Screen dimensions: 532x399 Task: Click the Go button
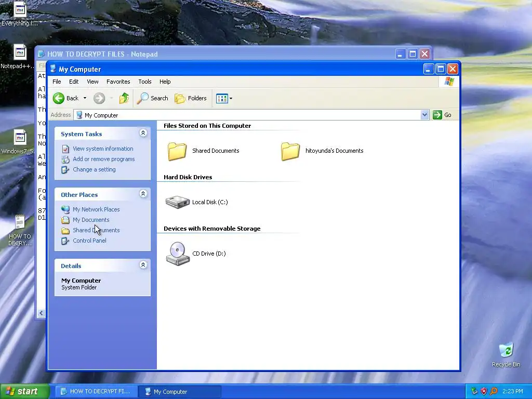pyautogui.click(x=442, y=115)
